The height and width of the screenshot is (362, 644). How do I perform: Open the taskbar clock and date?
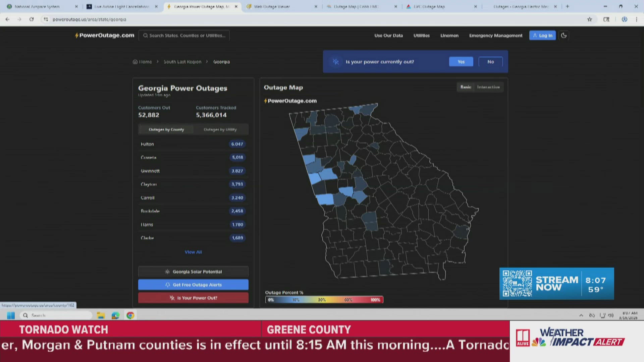click(x=628, y=315)
